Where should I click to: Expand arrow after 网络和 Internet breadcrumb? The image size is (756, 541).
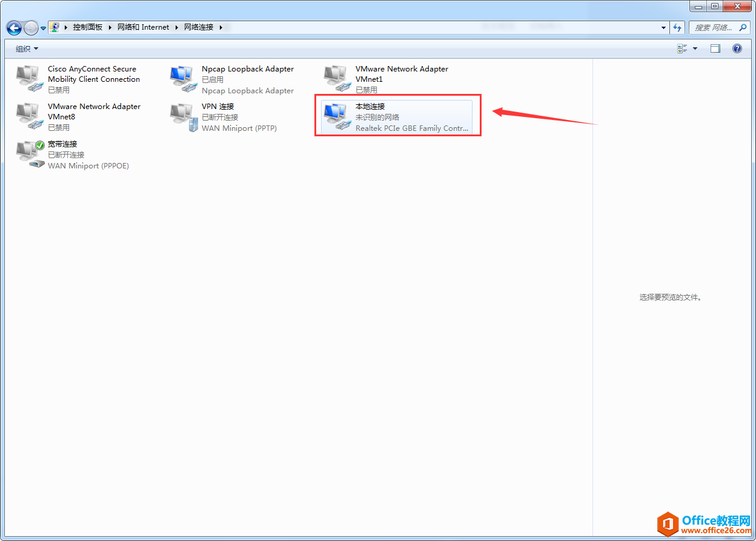(x=177, y=27)
